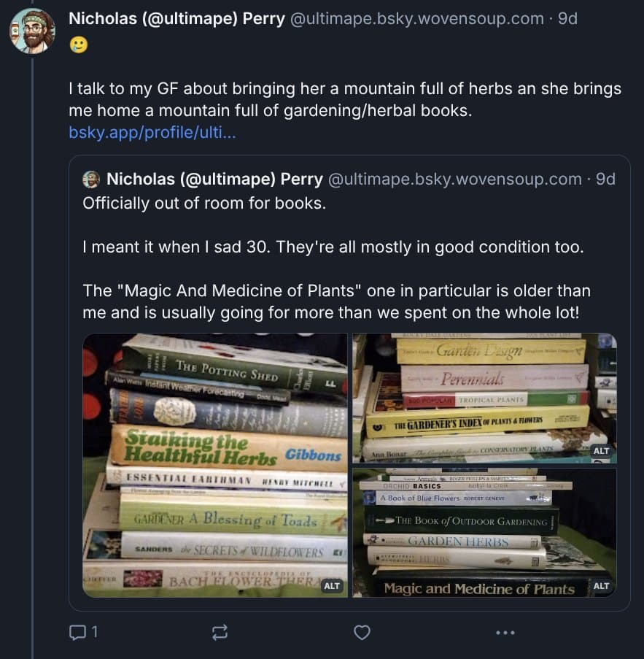Click the top post author name
Viewport: 644px width, 659px height.
tap(176, 19)
